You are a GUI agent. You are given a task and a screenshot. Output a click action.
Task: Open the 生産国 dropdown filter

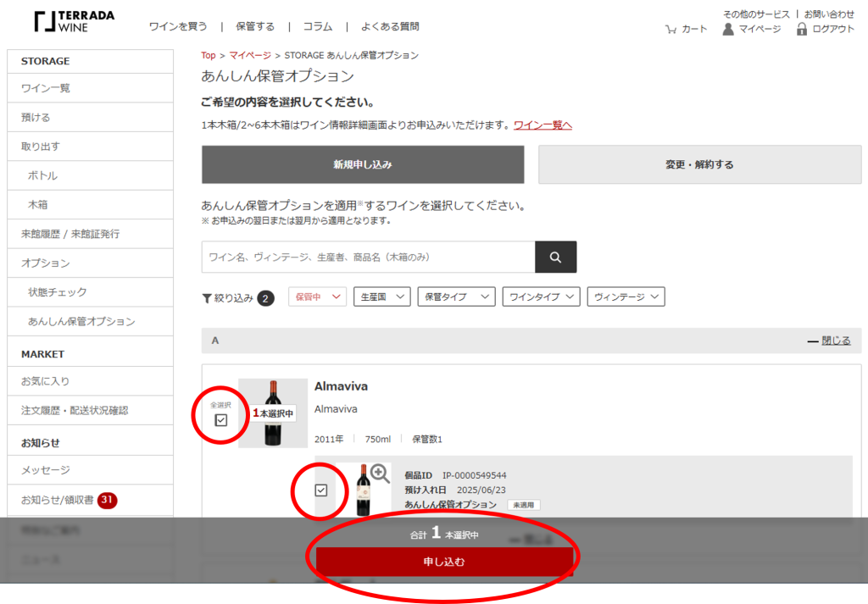[x=382, y=297]
